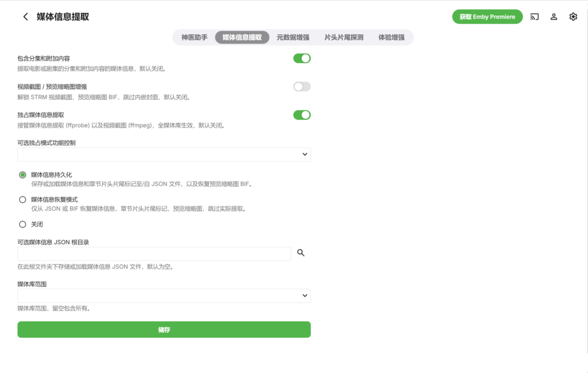588x374 pixels.
Task: Select 媒体信息持久化 radio option
Action: tap(22, 175)
